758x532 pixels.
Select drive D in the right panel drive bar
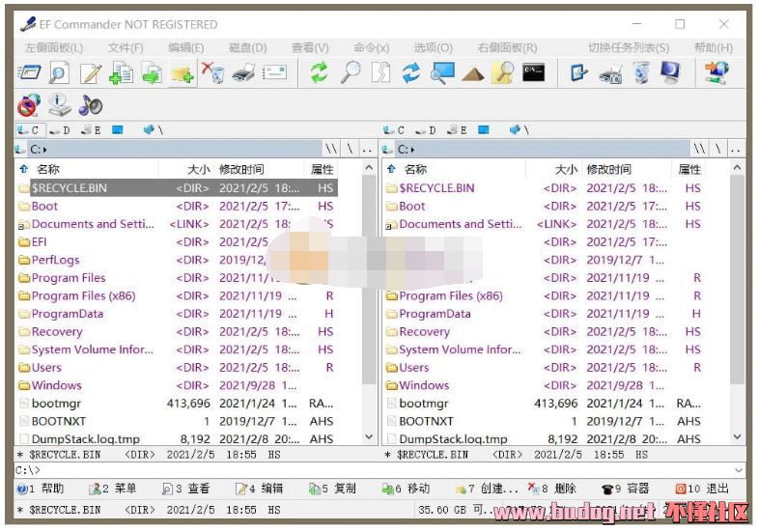click(x=426, y=130)
